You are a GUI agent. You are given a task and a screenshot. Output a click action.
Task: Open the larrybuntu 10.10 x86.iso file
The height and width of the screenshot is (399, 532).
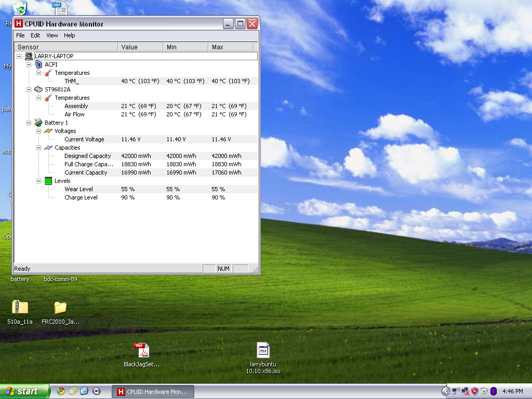coord(263,351)
